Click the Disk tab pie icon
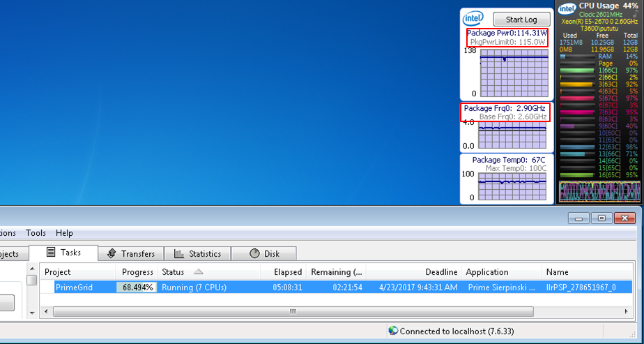Image resolution: width=644 pixels, height=344 pixels. [254, 253]
